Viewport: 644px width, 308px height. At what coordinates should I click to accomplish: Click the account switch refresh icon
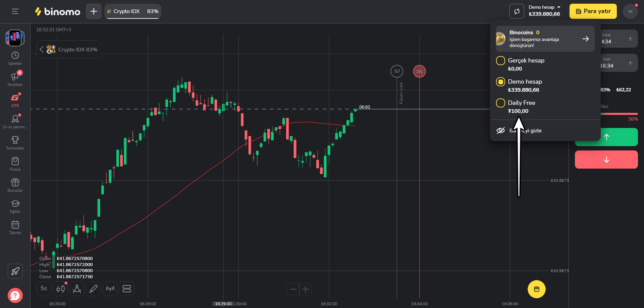[x=517, y=11]
